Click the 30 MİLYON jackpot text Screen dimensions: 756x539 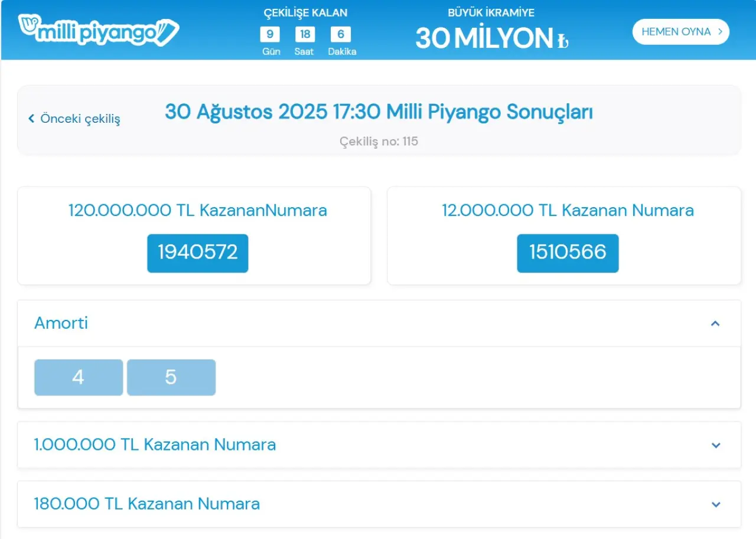click(x=484, y=38)
